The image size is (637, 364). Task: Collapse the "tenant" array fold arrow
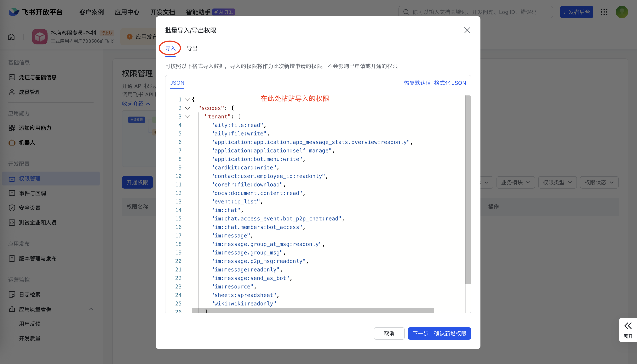(187, 117)
